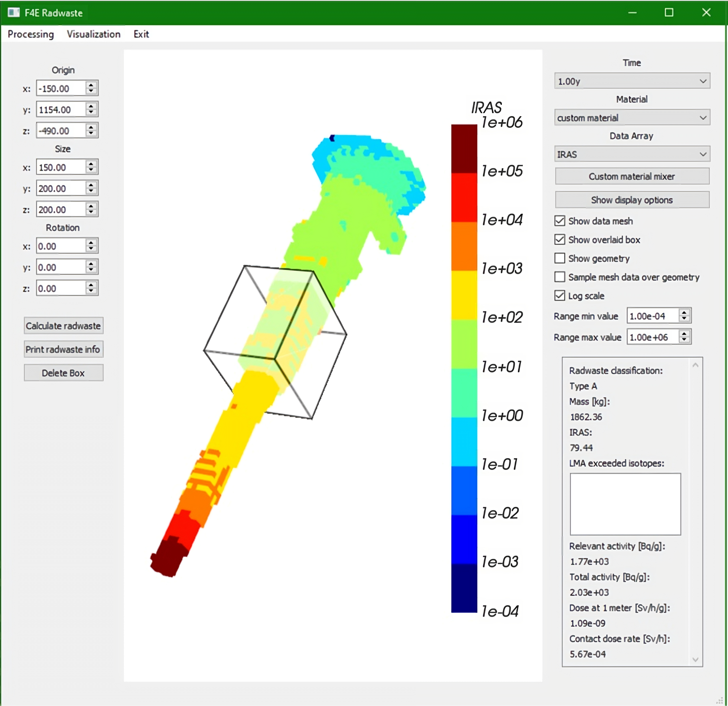Click the Calculate radwaste button
Image resolution: width=728 pixels, height=706 pixels.
click(x=64, y=326)
